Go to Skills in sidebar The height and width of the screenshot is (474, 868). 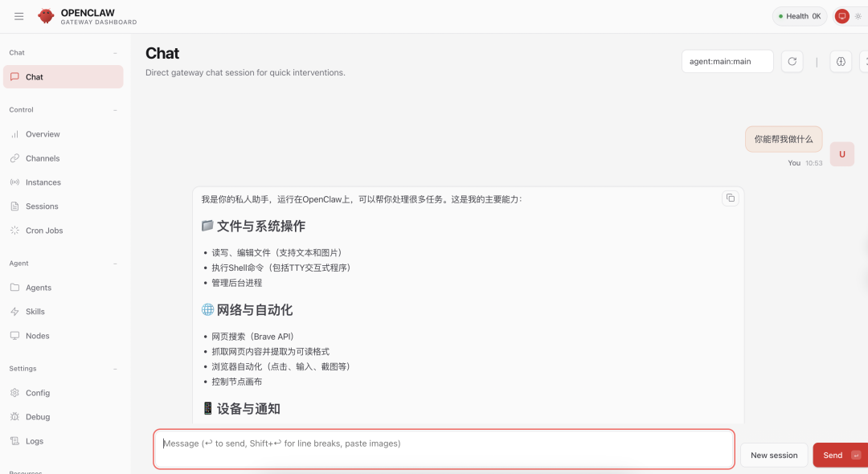coord(35,312)
